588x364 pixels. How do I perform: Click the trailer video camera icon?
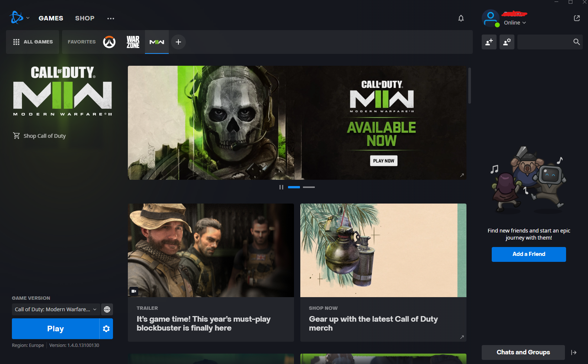(x=134, y=291)
